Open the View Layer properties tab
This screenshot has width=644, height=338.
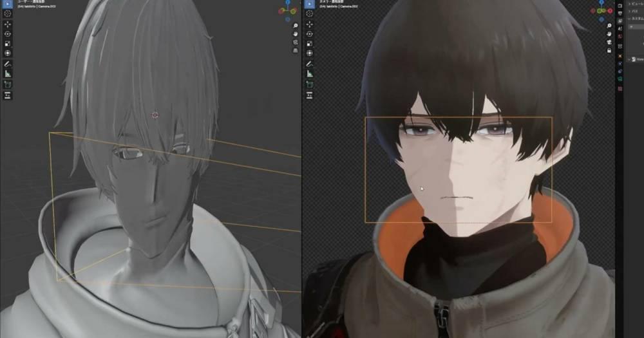(x=620, y=21)
